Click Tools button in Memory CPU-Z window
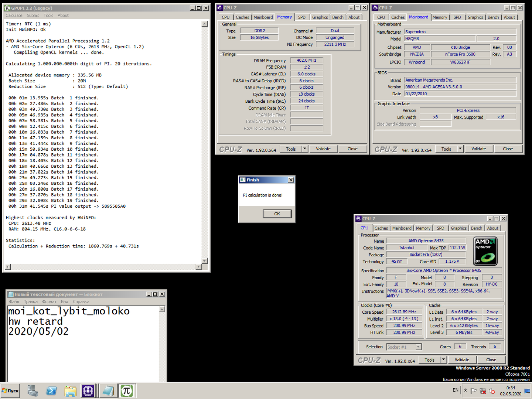Screen dimensions: 532x399 (x=291, y=149)
